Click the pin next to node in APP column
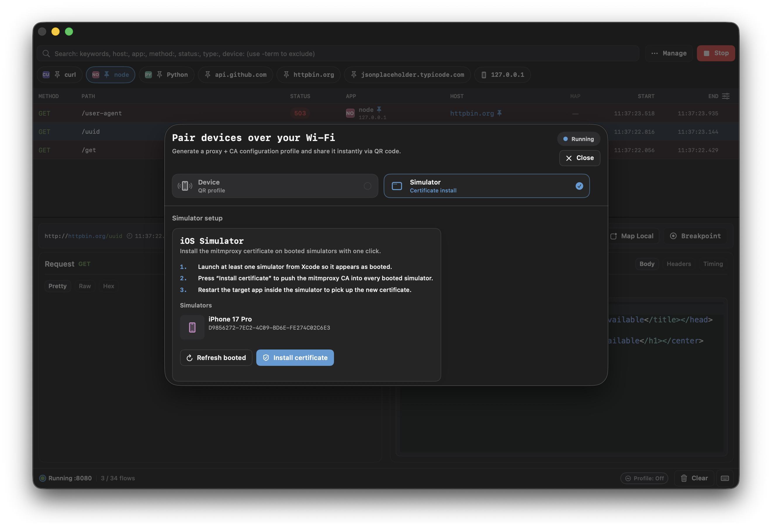Image resolution: width=772 pixels, height=532 pixels. coord(379,109)
